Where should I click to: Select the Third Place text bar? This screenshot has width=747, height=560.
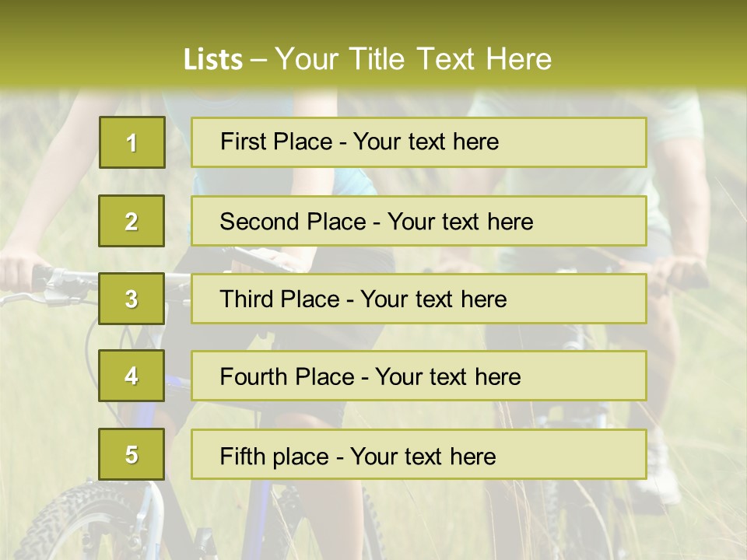419,299
